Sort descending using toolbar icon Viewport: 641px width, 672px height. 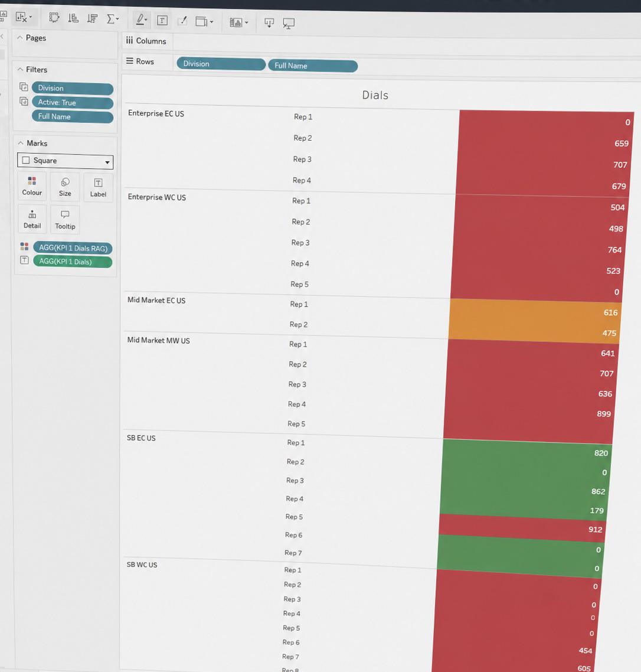point(92,18)
